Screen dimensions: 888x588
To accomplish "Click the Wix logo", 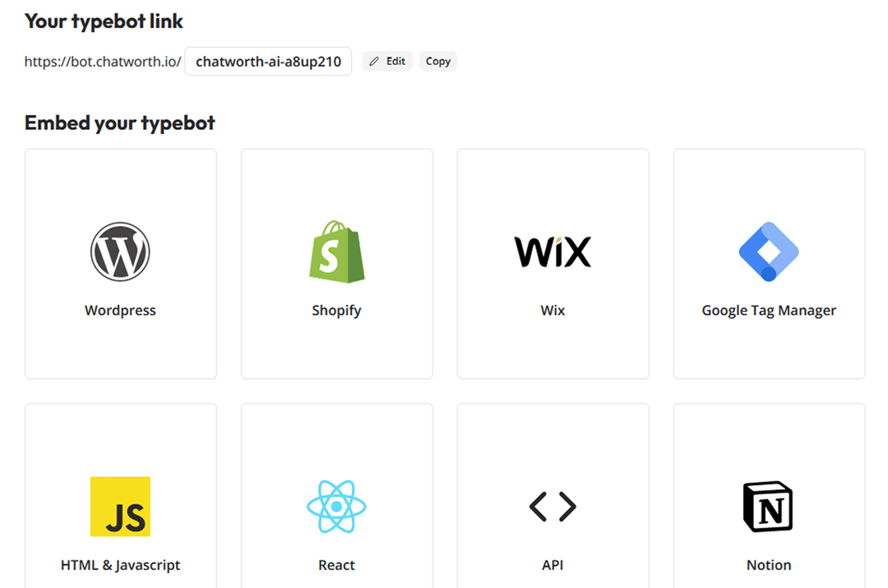I will [x=553, y=252].
